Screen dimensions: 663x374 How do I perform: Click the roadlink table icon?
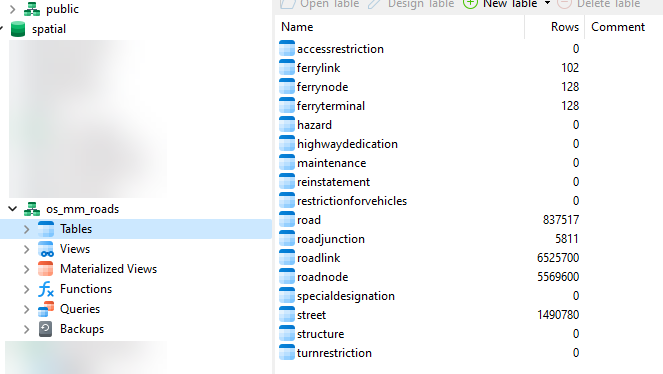(x=287, y=257)
